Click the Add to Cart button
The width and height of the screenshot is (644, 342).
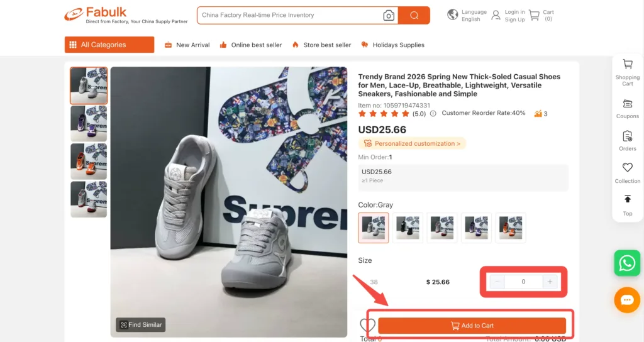coord(472,326)
